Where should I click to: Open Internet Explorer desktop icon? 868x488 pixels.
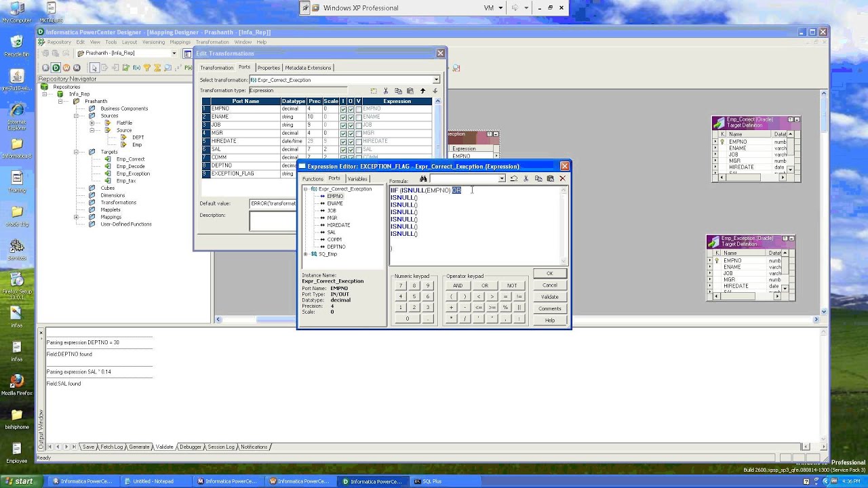point(17,115)
